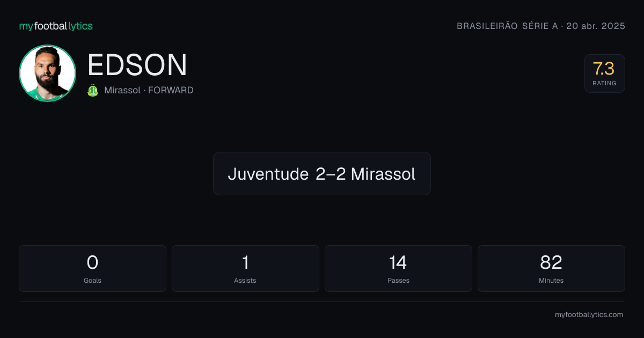Click the 82 minutes value
Image resolution: width=644 pixels, height=338 pixels.
(x=551, y=262)
